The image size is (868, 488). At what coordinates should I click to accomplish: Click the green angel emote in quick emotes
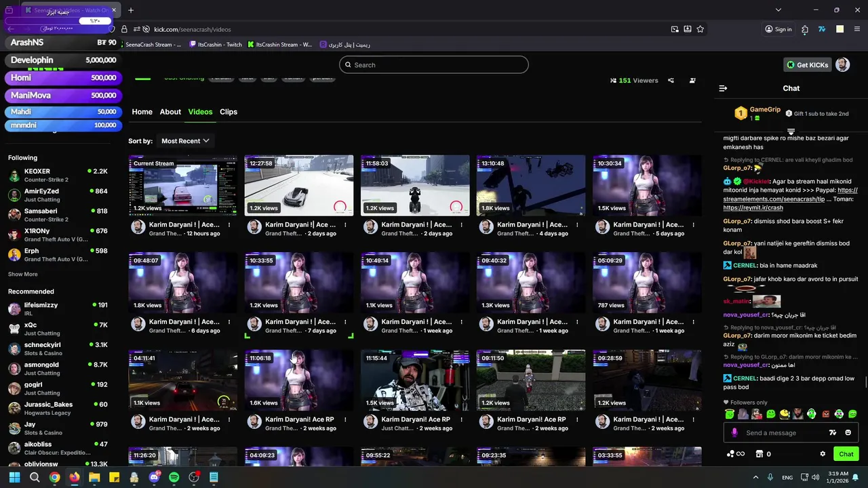[730, 414]
